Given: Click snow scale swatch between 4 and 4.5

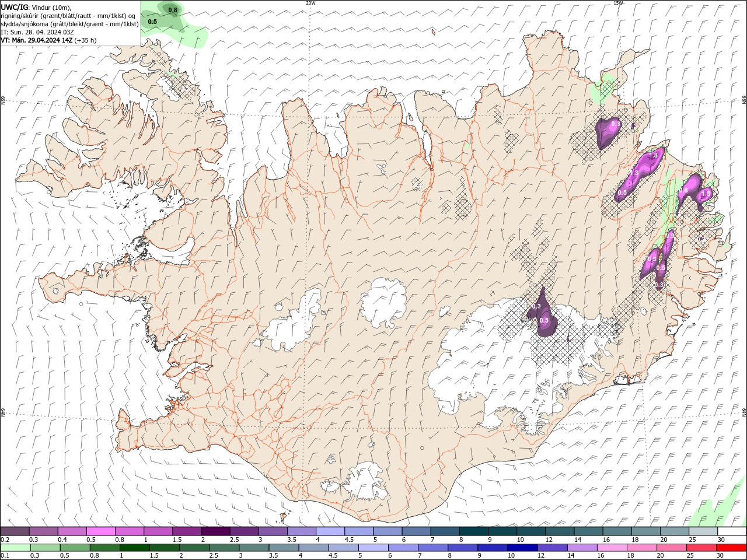Looking at the screenshot, I should coord(330,531).
